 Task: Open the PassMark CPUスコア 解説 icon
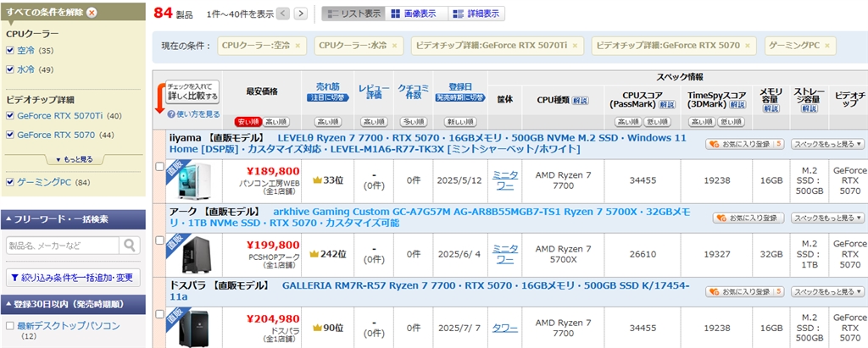(x=667, y=104)
